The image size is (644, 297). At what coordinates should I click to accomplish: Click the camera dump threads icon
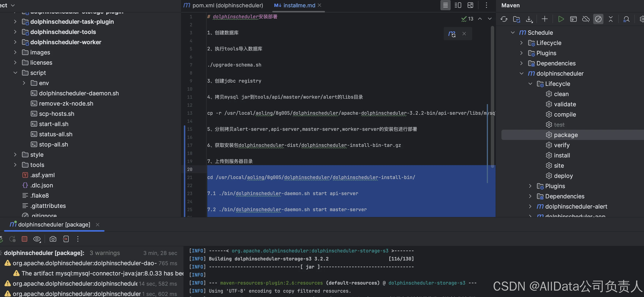(53, 239)
